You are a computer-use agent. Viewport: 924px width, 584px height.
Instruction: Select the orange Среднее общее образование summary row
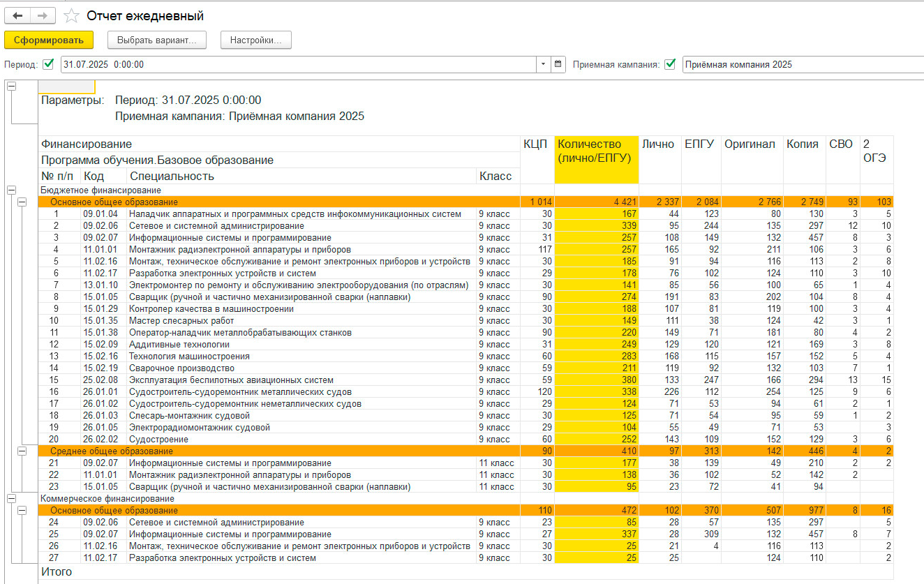(x=466, y=451)
